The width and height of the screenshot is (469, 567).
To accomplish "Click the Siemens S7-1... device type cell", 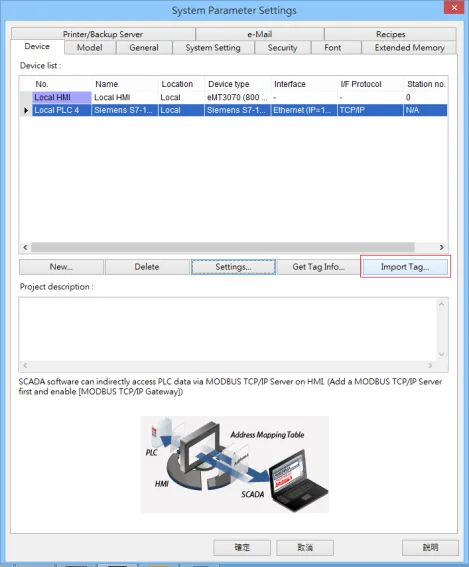I will point(238,110).
